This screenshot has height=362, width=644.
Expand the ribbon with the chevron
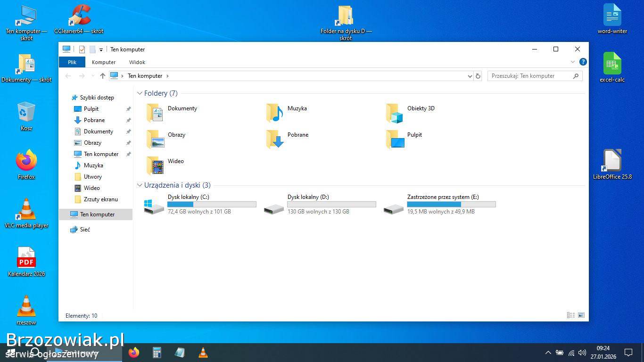[x=573, y=62]
